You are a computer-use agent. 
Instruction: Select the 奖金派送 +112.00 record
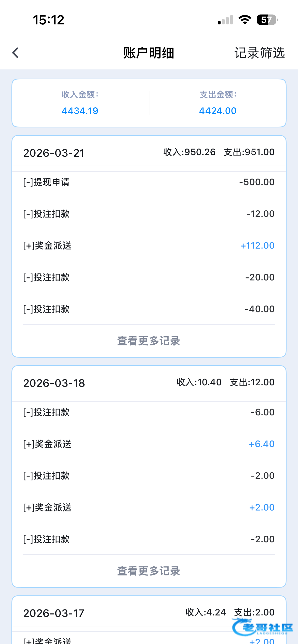(x=149, y=246)
